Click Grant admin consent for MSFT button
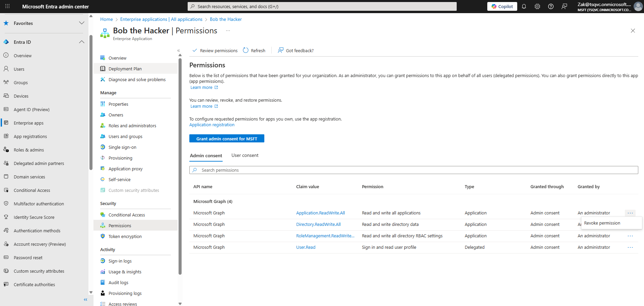 pyautogui.click(x=227, y=139)
